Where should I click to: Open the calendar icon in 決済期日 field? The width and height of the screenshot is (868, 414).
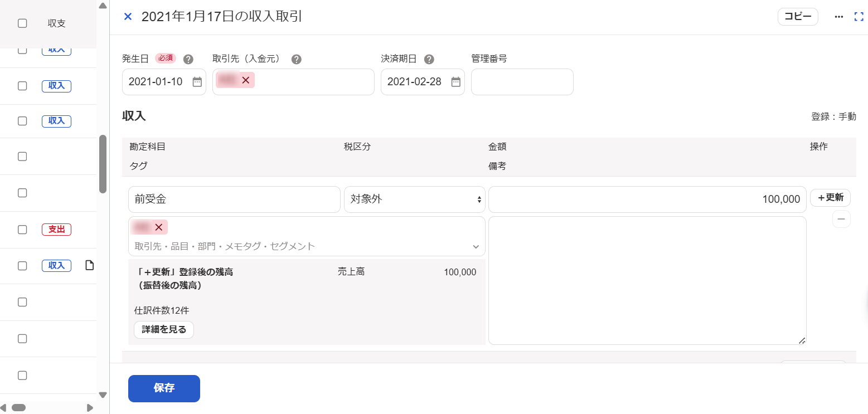(x=456, y=82)
